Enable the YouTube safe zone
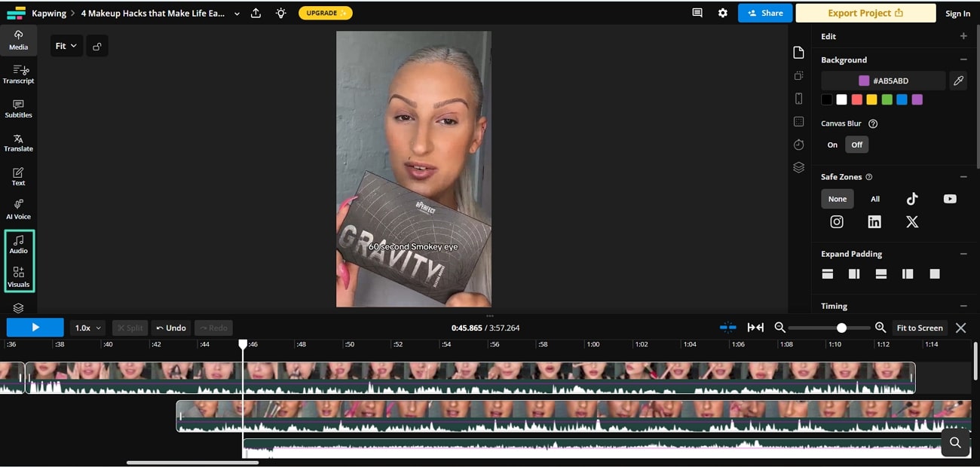Image resolution: width=980 pixels, height=467 pixels. tap(950, 199)
